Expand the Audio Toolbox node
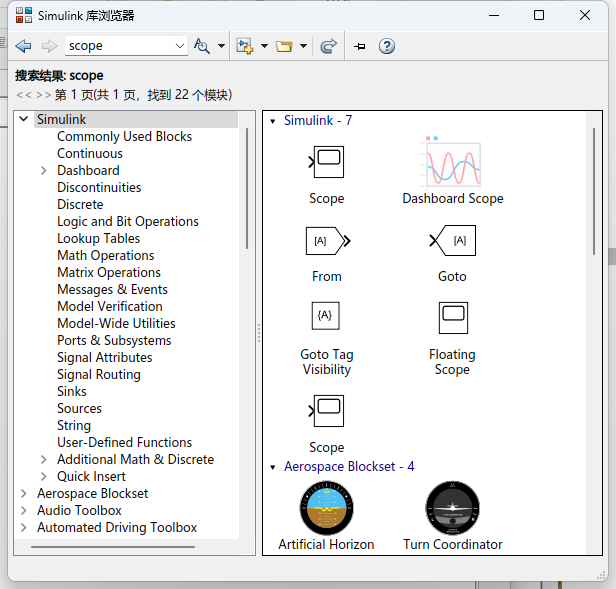Image resolution: width=616 pixels, height=589 pixels. pos(24,510)
